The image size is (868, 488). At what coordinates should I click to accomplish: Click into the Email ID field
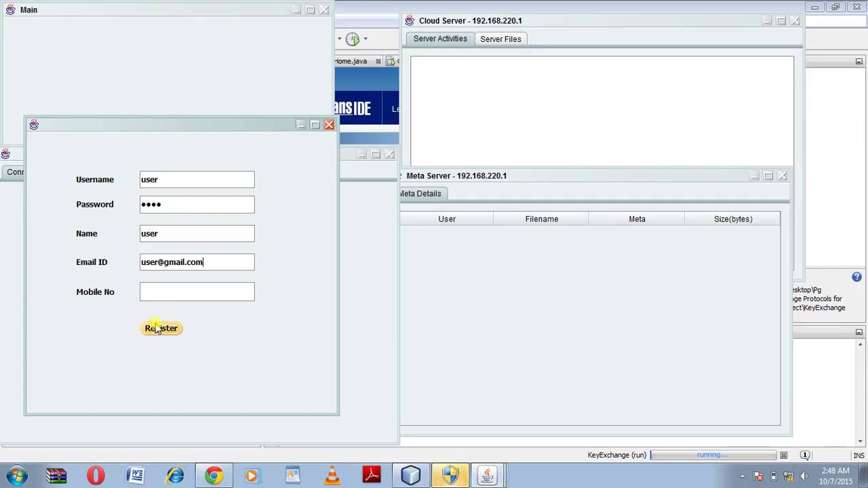(x=197, y=262)
